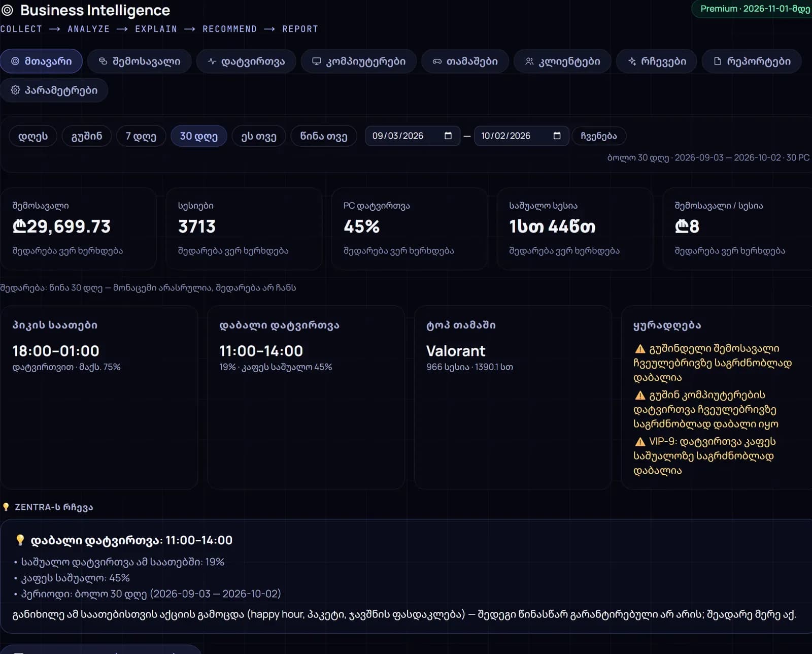The image size is (812, 654).
Task: Click the 18:00–01:00 peak hours value
Action: 56,351
